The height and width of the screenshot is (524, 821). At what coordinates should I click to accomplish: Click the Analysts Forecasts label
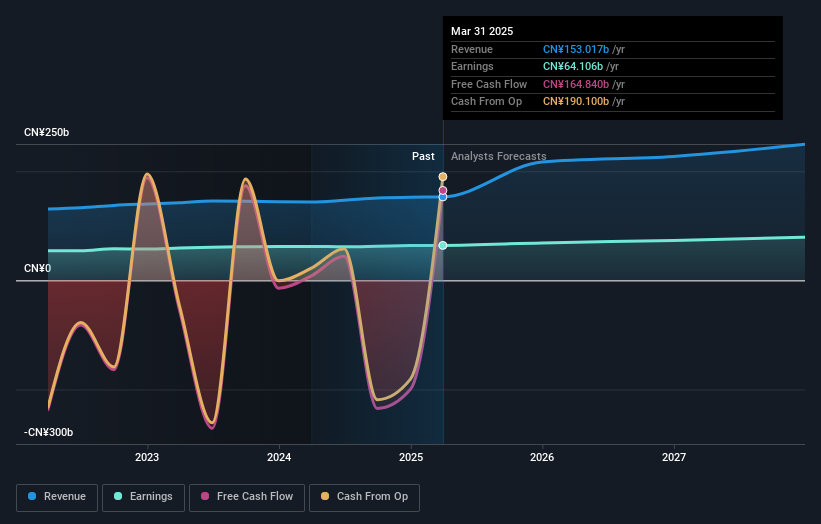498,157
